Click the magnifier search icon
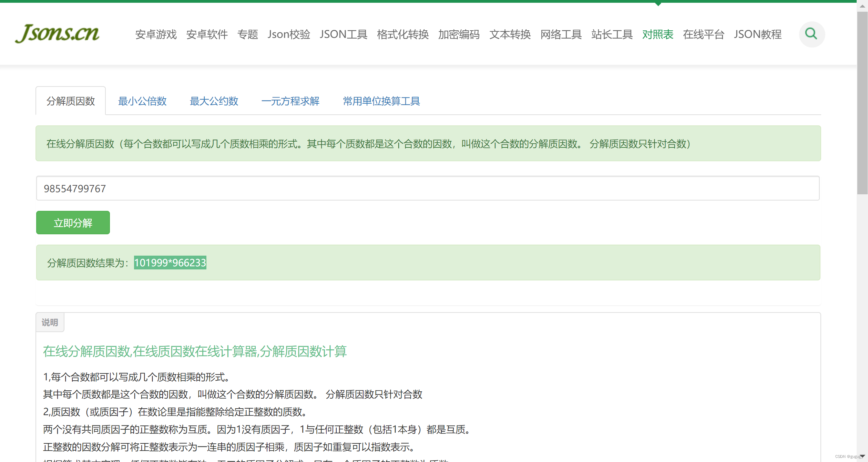This screenshot has height=462, width=868. pyautogui.click(x=811, y=34)
